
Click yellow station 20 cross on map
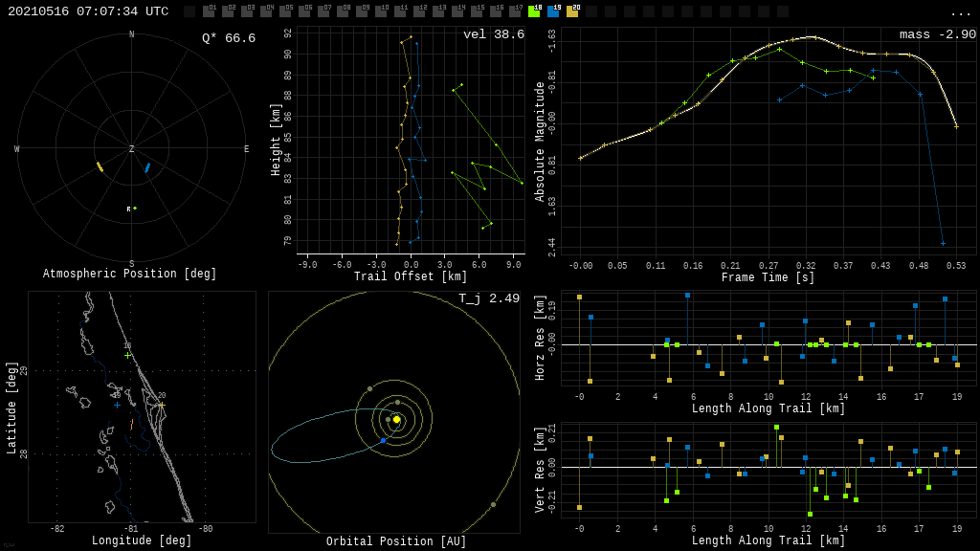coord(162,406)
